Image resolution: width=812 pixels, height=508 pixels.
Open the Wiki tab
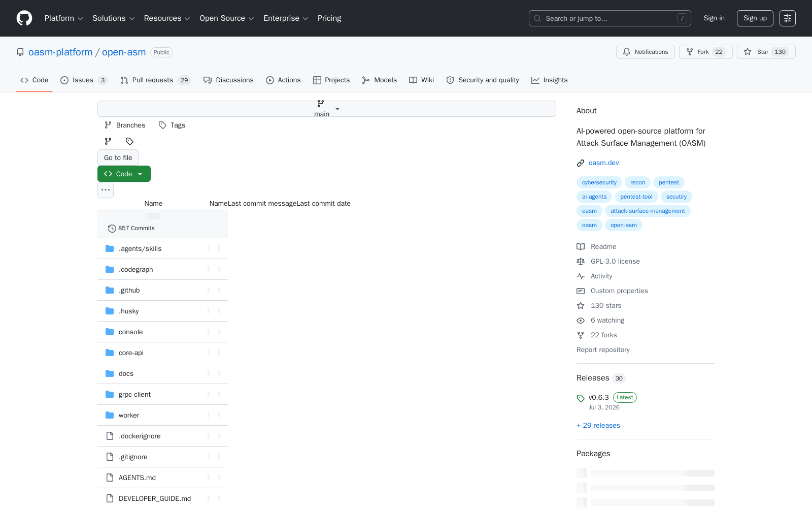[422, 80]
